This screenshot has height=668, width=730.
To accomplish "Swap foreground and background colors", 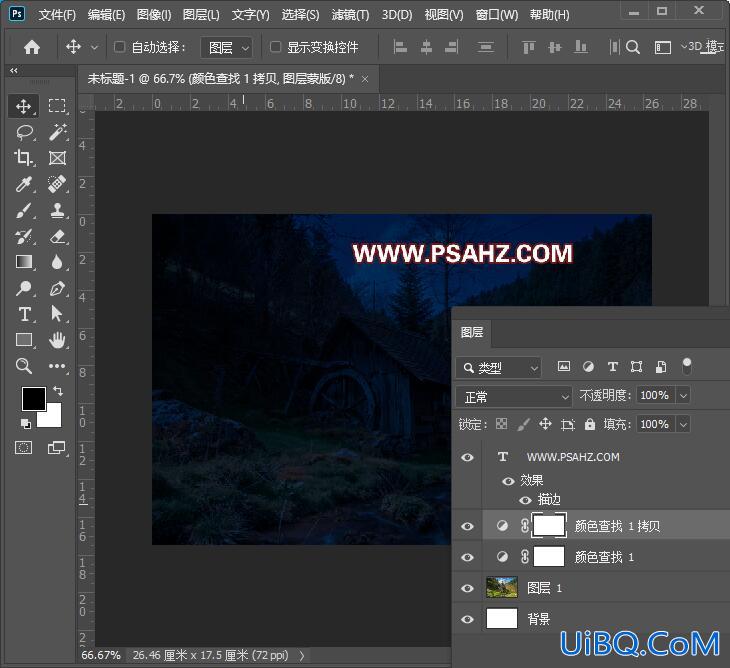I will coord(58,391).
